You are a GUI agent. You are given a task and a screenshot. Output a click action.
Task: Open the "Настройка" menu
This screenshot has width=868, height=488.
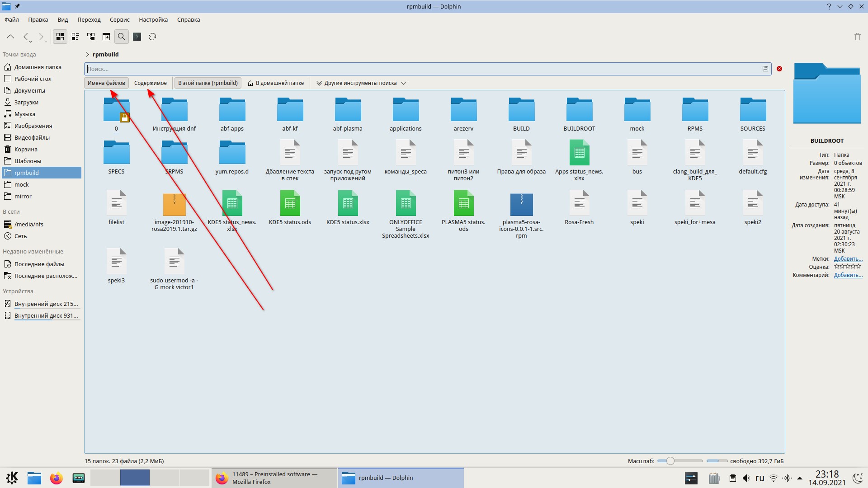pyautogui.click(x=153, y=19)
